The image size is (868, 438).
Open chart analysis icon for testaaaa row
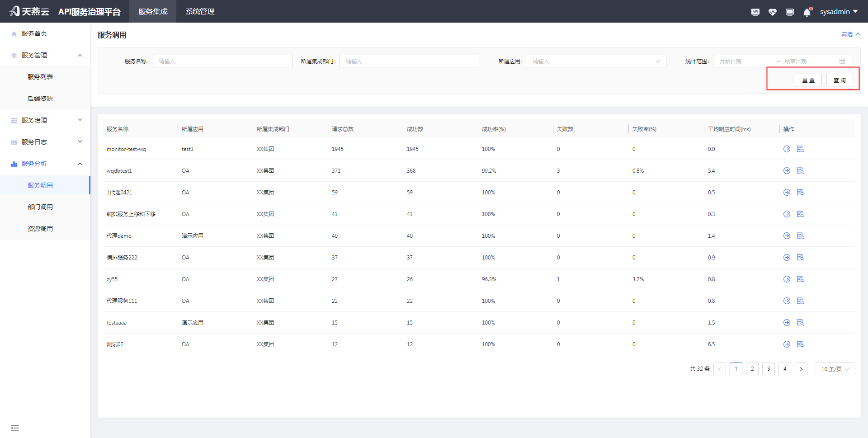pos(800,323)
